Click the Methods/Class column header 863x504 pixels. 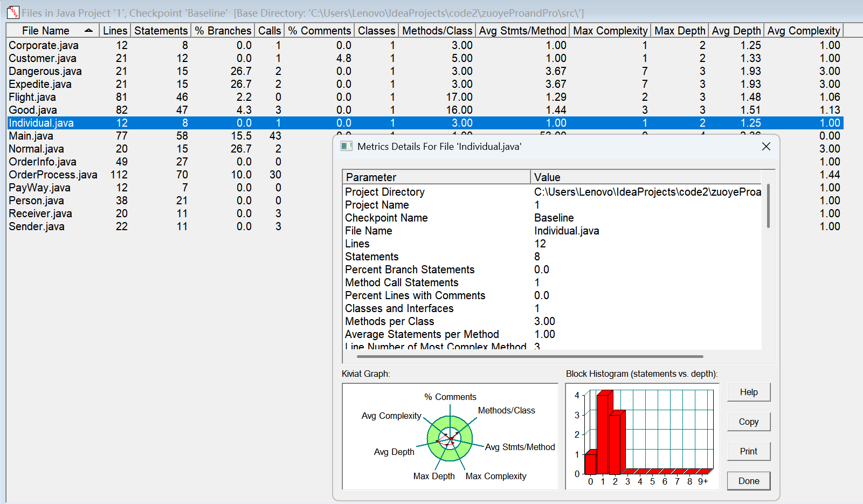[x=437, y=31]
